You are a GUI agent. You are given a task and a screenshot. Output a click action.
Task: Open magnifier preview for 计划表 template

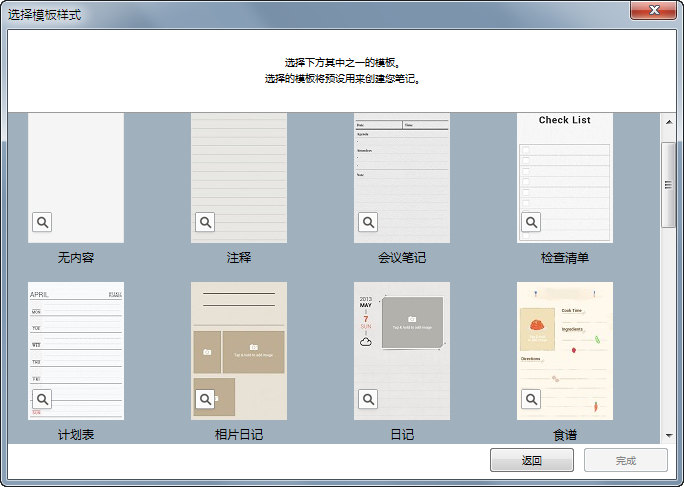pos(42,399)
